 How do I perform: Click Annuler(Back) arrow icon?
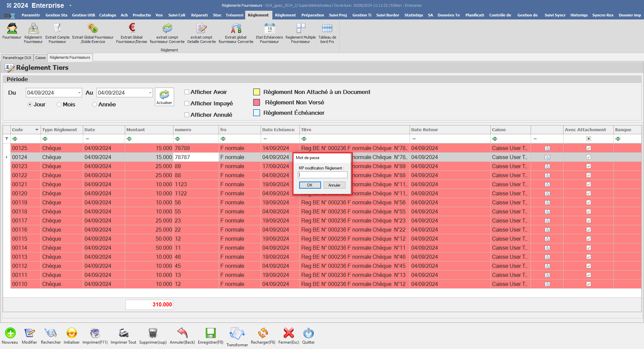(x=182, y=333)
